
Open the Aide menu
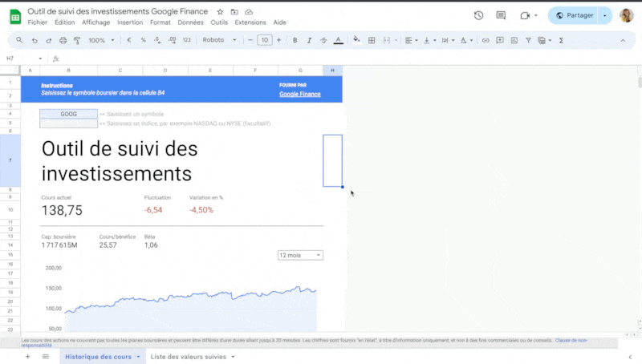click(279, 22)
